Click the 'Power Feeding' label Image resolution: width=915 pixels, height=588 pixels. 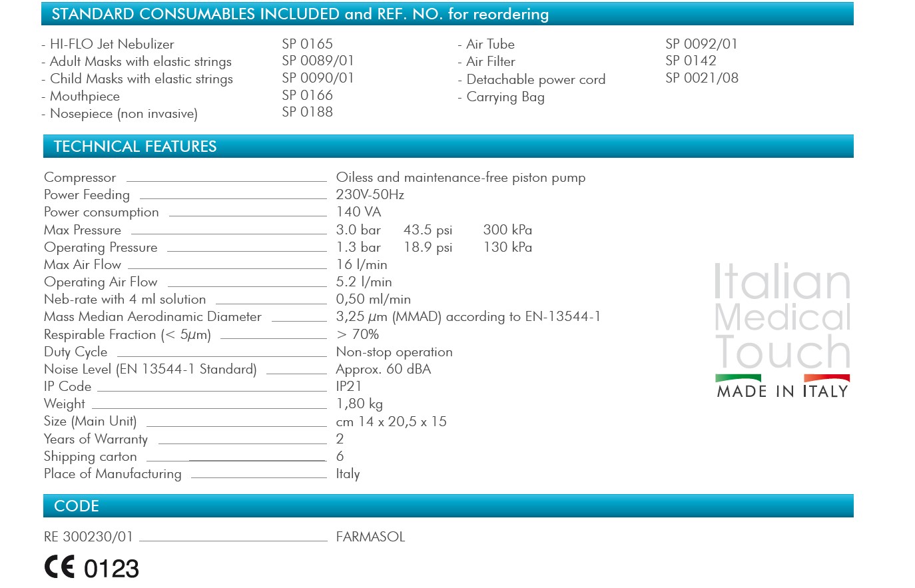point(87,195)
